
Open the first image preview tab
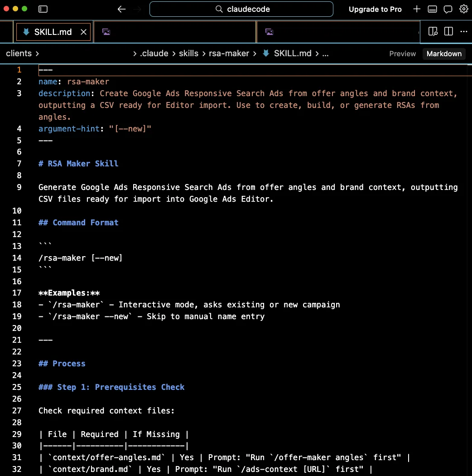pyautogui.click(x=175, y=32)
